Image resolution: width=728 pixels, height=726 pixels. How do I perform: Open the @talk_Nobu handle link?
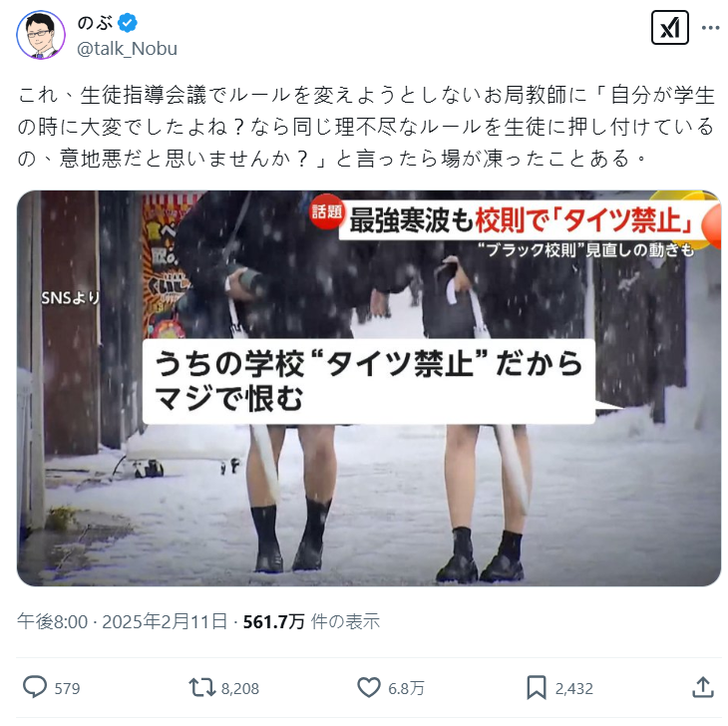127,48
